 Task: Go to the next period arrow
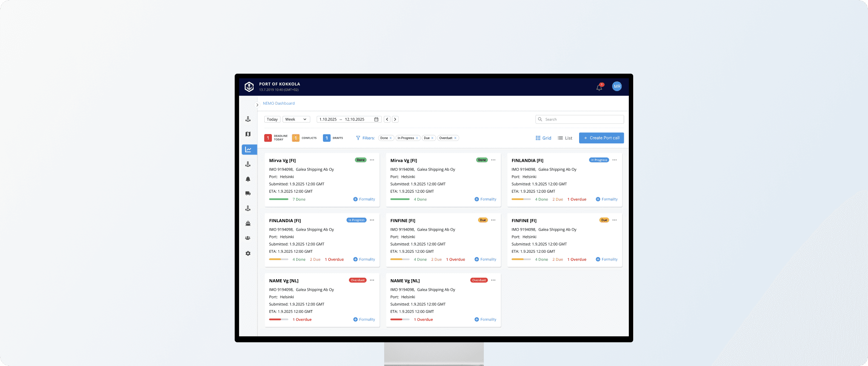pyautogui.click(x=395, y=120)
